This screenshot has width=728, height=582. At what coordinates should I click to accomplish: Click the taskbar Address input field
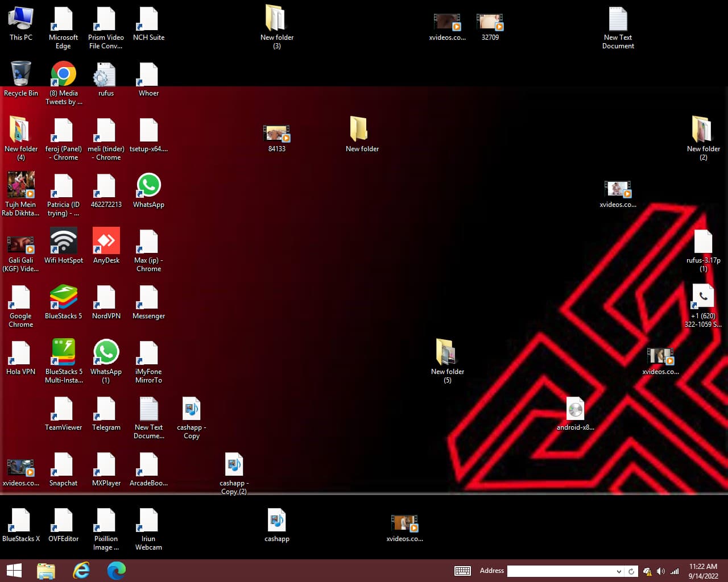561,571
